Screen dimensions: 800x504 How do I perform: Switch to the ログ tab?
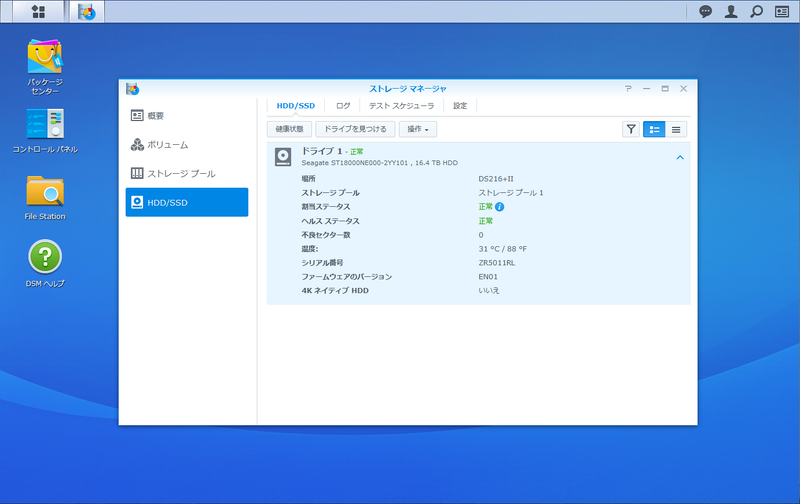point(343,106)
